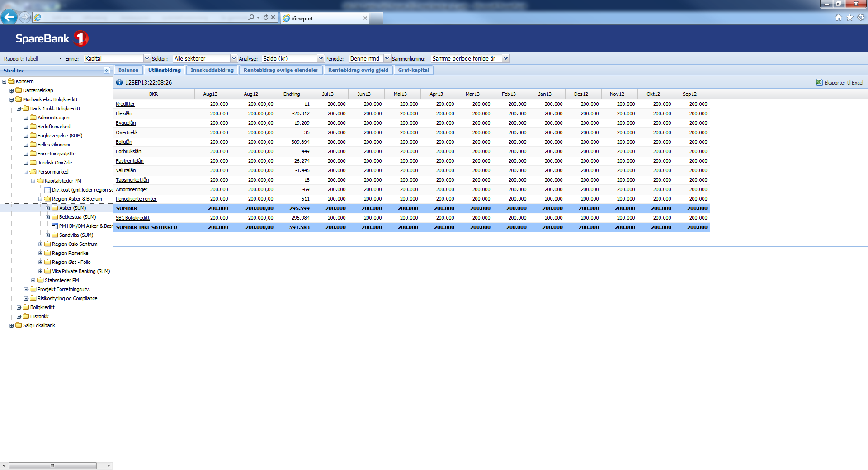Screen dimensions: 868x470
Task: Click the Excel export icon
Action: pyautogui.click(x=819, y=82)
